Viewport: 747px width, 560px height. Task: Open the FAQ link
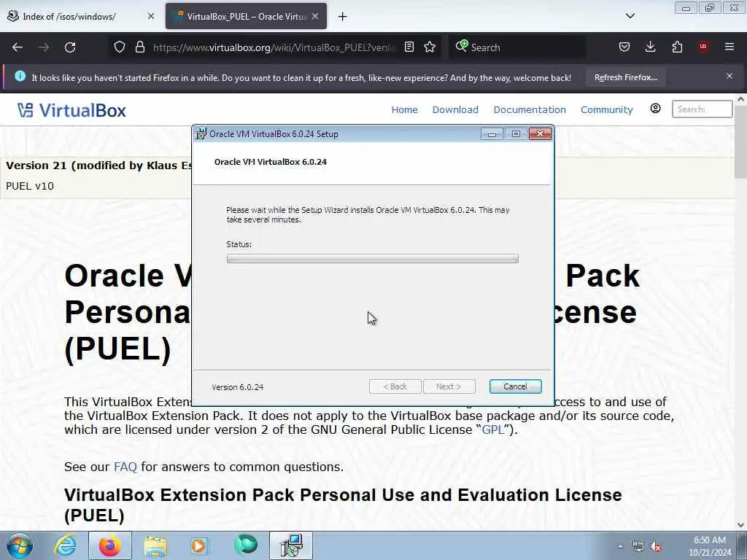pos(125,467)
